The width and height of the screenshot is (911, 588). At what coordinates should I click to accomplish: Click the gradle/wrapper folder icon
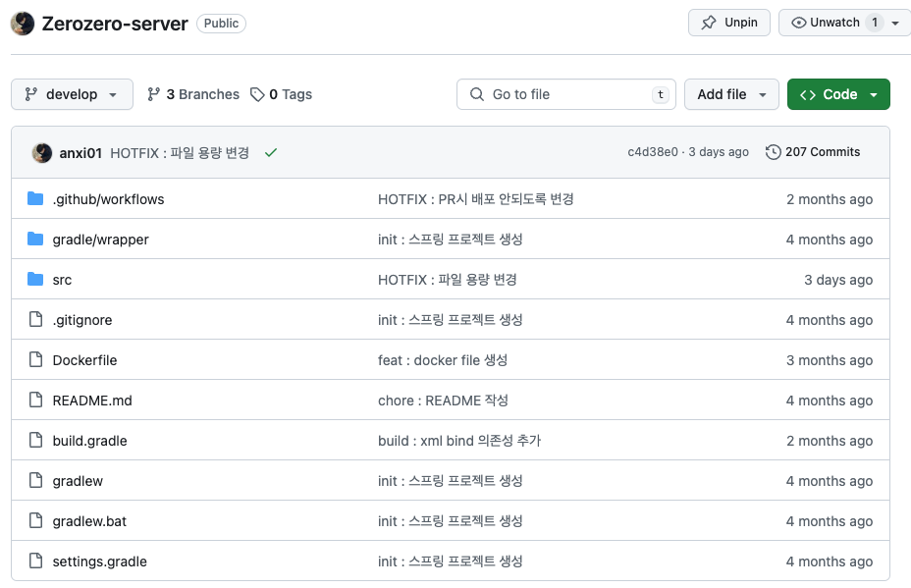pos(35,239)
